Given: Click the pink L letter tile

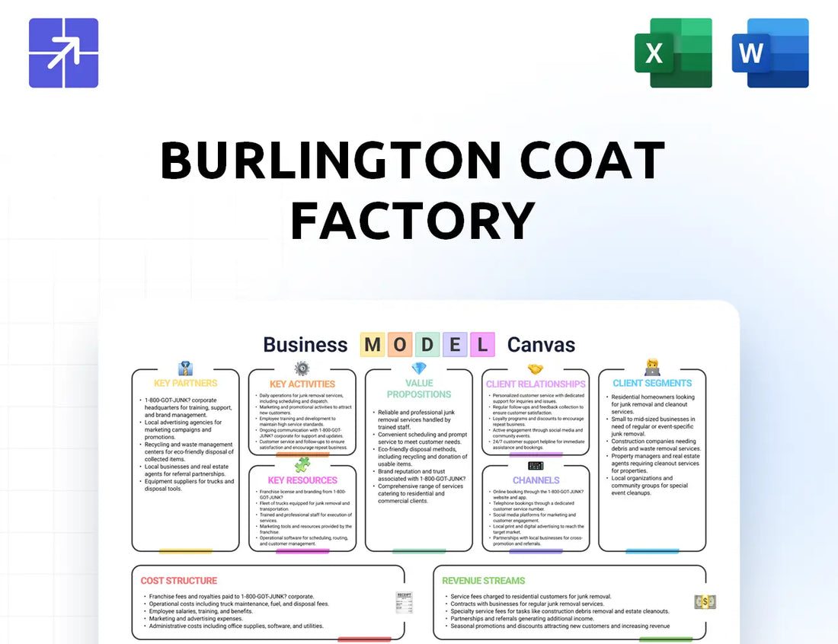Looking at the screenshot, I should click(482, 345).
